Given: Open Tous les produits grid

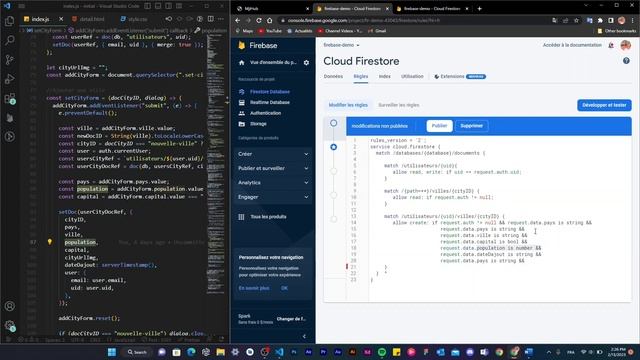Looking at the screenshot, I should coord(263,217).
